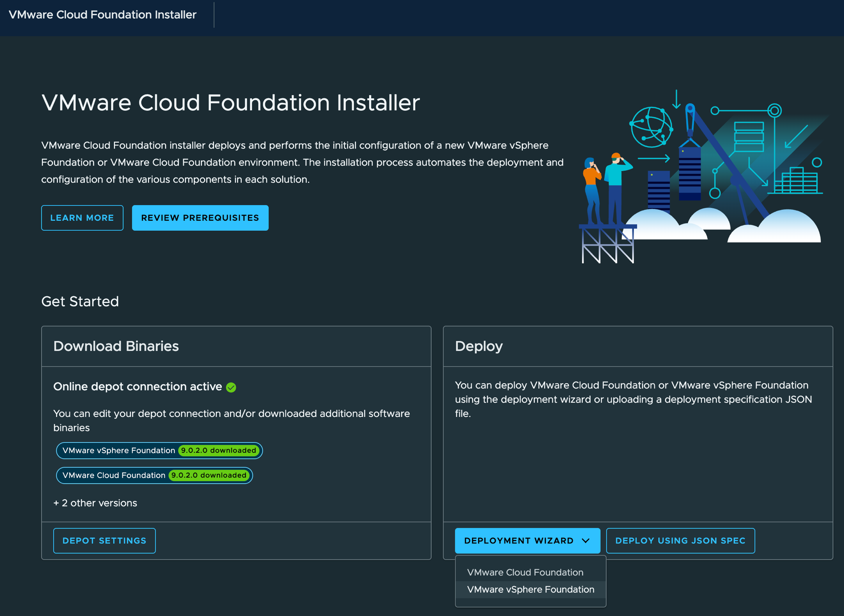Viewport: 844px width, 616px height.
Task: Choose VMware vSphere Foundation menu option
Action: [530, 590]
